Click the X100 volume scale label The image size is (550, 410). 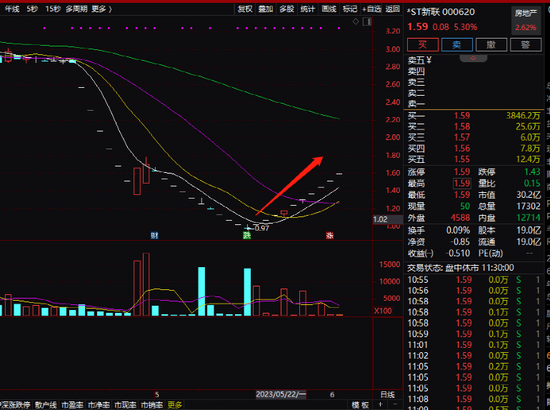click(x=383, y=311)
